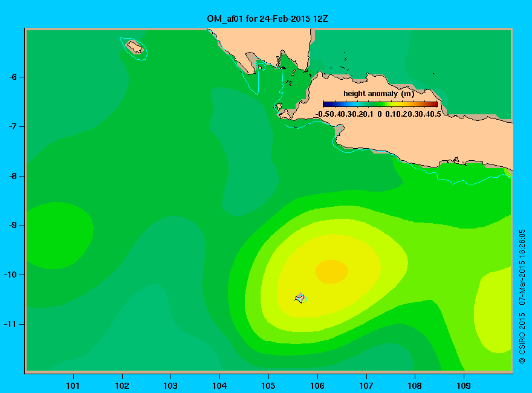
Task: Click the height anomaly color bar
Action: (380, 104)
